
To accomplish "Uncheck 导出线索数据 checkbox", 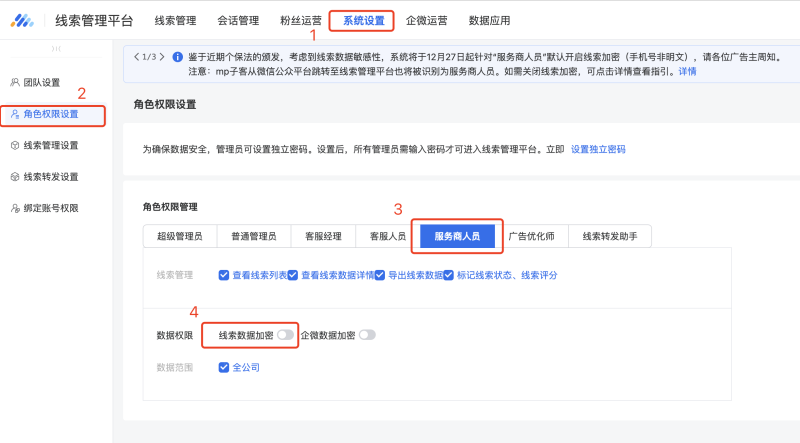I will [x=380, y=275].
